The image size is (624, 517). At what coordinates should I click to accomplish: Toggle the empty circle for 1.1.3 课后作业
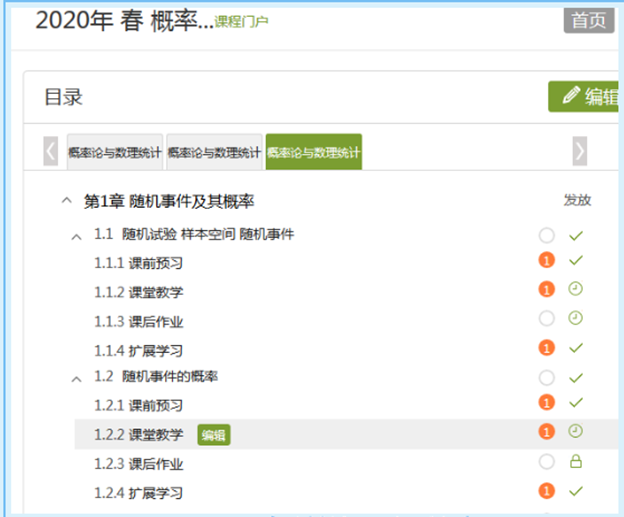click(546, 319)
